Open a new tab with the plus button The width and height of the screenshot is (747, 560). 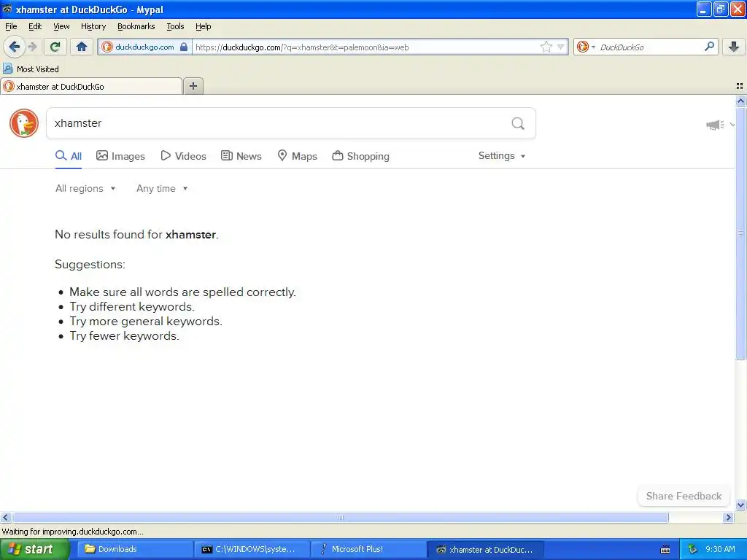[193, 86]
